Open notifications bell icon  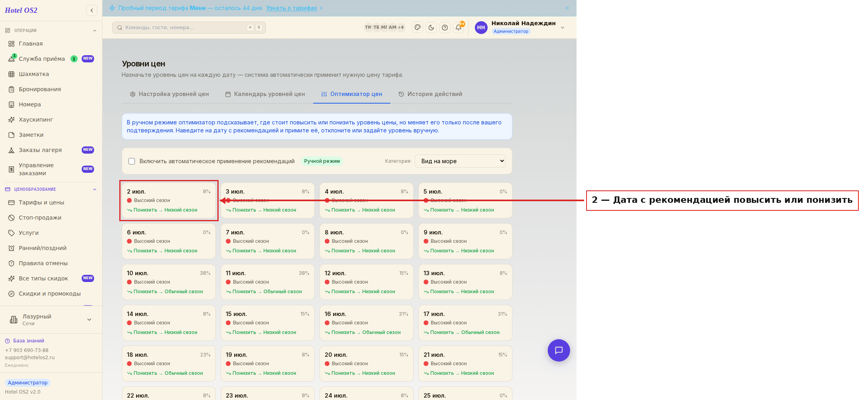(x=458, y=28)
